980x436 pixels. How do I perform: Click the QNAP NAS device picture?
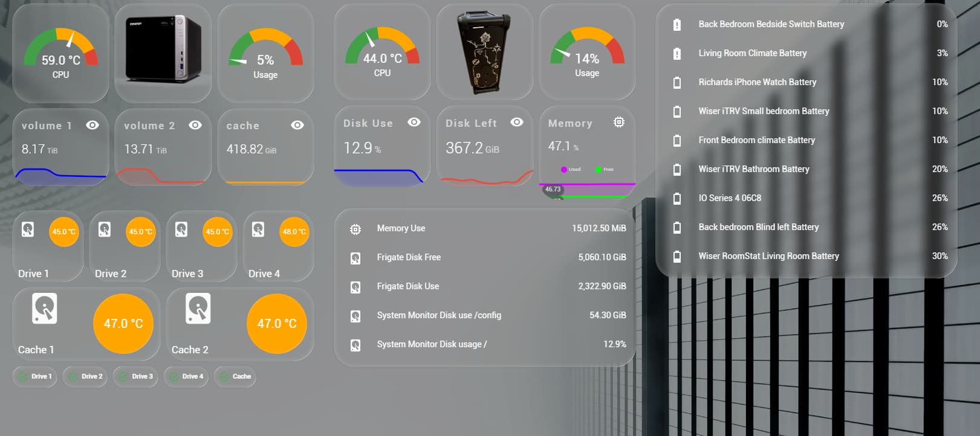(163, 49)
